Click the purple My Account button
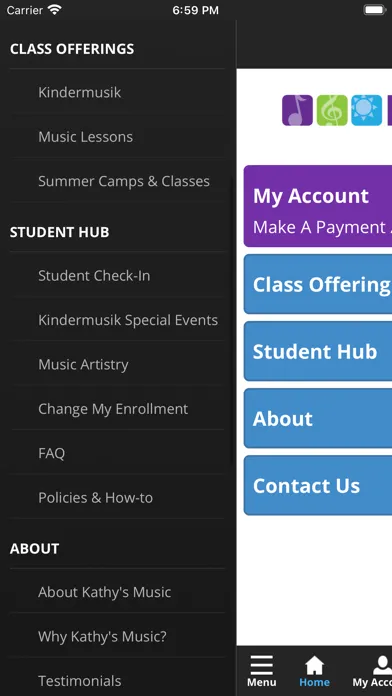The height and width of the screenshot is (696, 392). (x=318, y=206)
